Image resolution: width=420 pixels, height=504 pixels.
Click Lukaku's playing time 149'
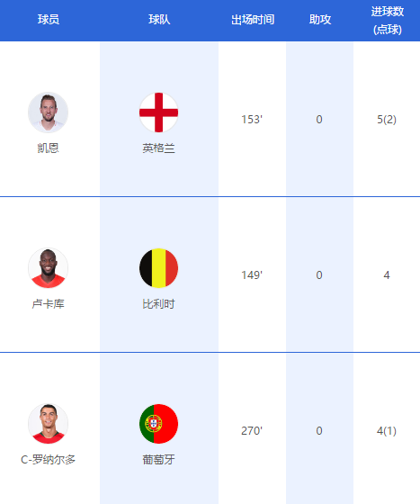pyautogui.click(x=252, y=275)
